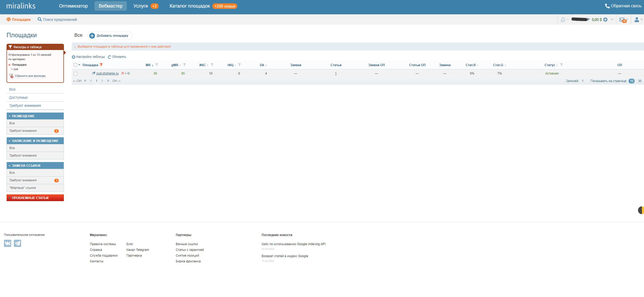This screenshot has height=297, width=644.
Task: Click the phone icon for Обратная связь
Action: (607, 6)
